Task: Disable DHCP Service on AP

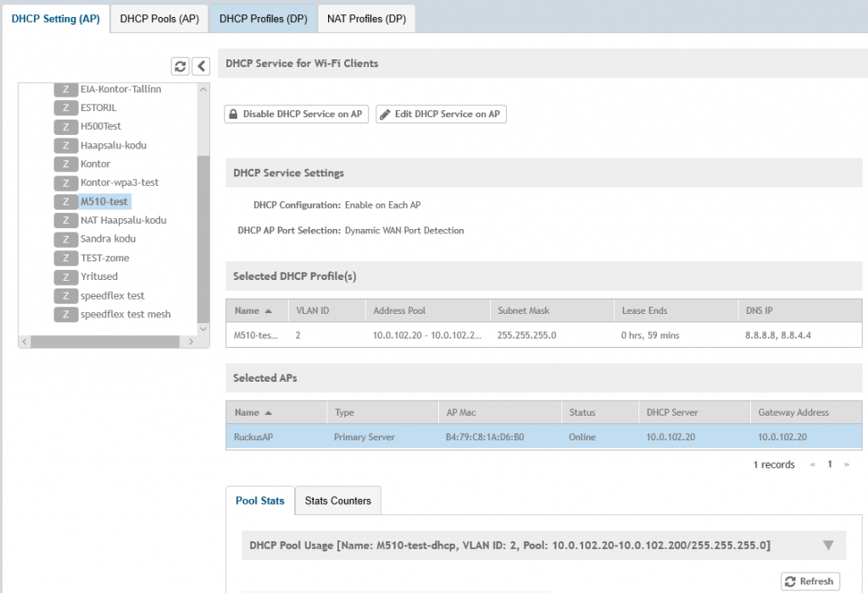Action: [296, 115]
